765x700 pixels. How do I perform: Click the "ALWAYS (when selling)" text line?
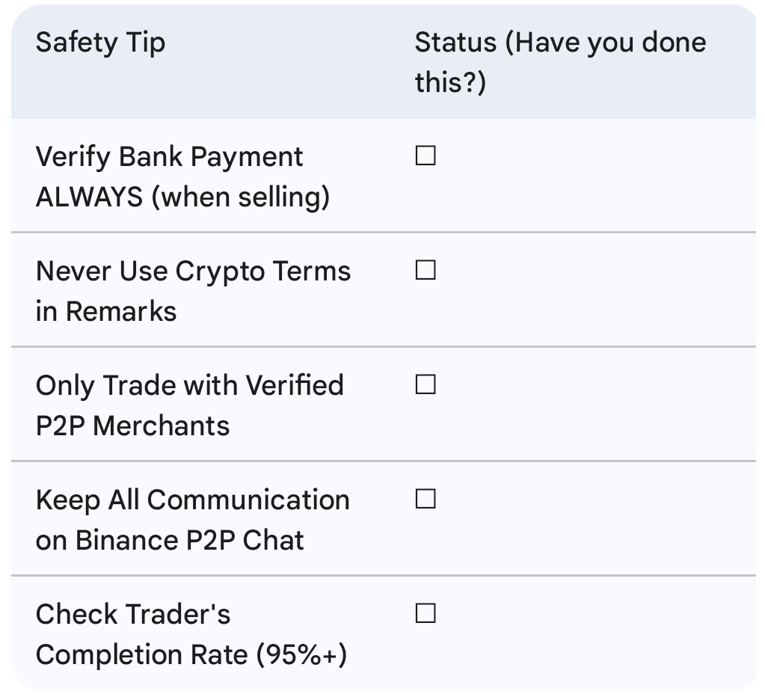(182, 197)
